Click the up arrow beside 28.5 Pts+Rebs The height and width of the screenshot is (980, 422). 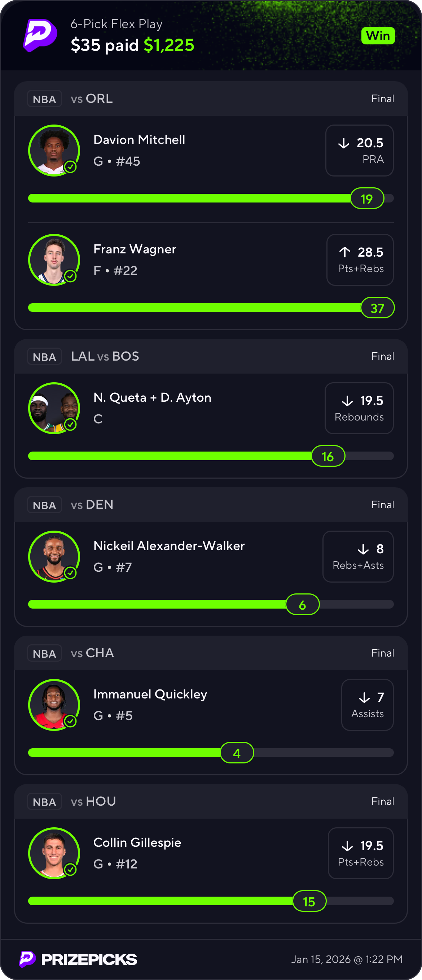(x=345, y=252)
